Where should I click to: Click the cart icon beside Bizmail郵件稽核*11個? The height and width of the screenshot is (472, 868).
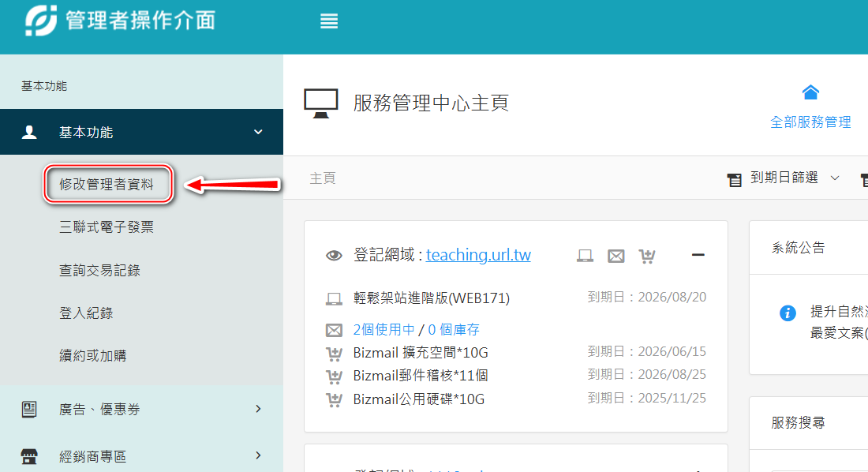[334, 376]
